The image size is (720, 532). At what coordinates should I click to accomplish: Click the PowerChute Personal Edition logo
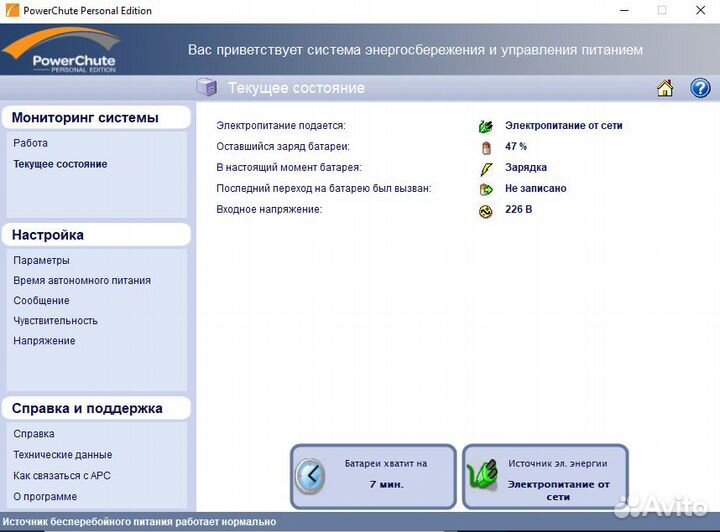(x=62, y=49)
